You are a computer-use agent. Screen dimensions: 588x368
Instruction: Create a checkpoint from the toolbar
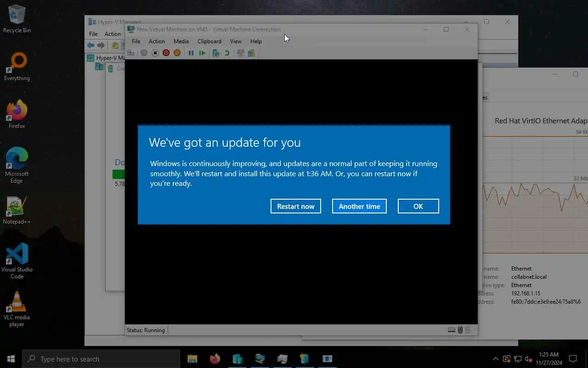(x=216, y=53)
